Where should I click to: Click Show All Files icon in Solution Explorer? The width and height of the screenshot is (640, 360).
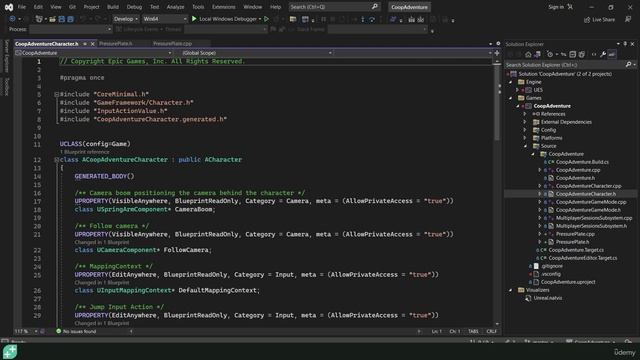pyautogui.click(x=582, y=54)
